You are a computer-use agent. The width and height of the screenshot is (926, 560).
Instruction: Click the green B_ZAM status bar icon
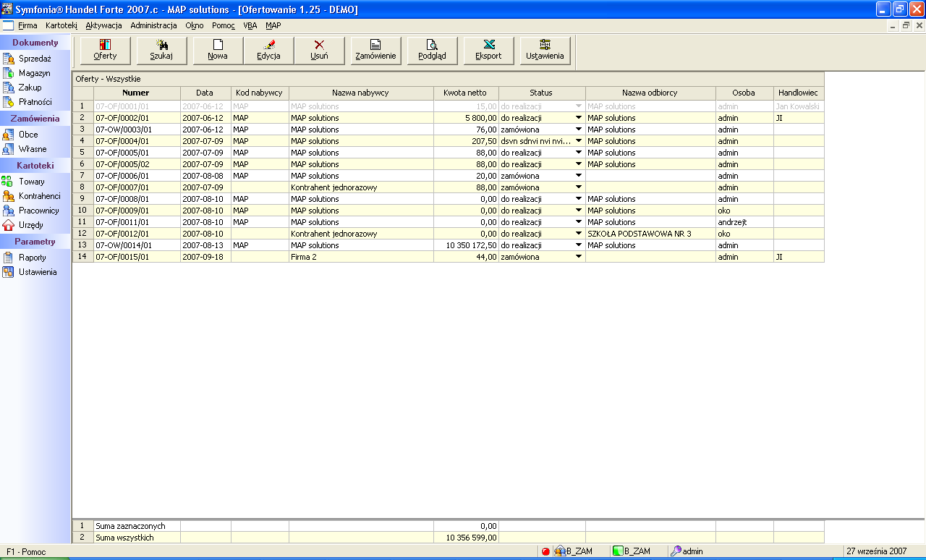(x=618, y=551)
